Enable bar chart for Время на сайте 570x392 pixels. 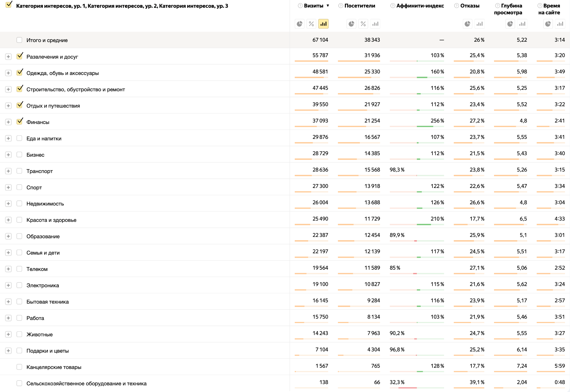[560, 24]
